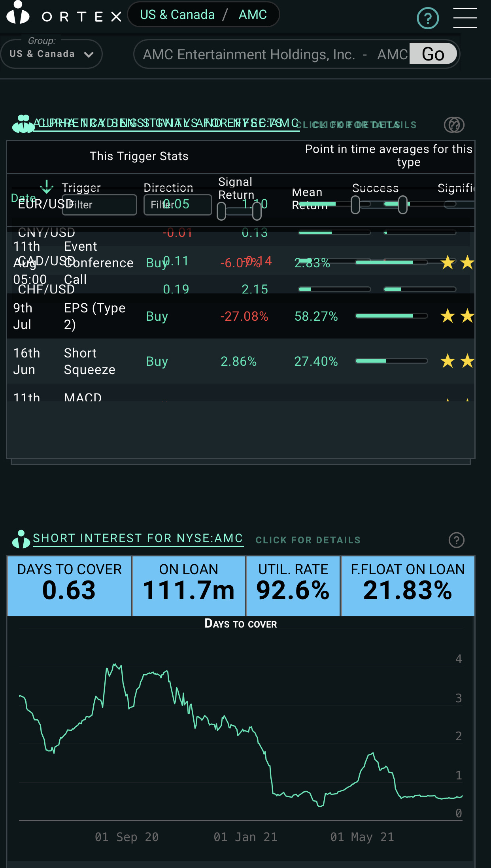
Task: Click the trading signals section people icon
Action: (x=23, y=124)
